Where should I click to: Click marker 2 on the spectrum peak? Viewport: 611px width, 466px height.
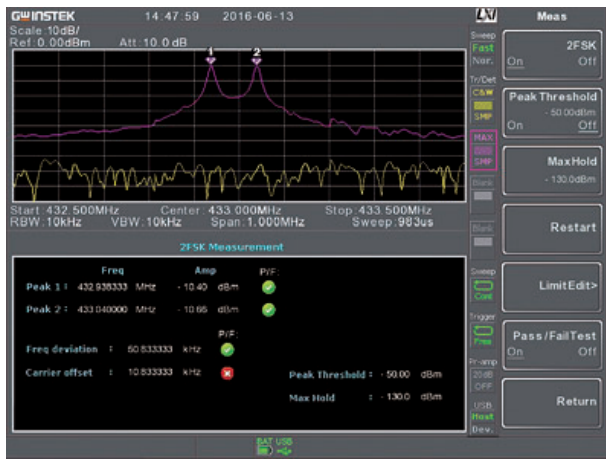click(256, 60)
